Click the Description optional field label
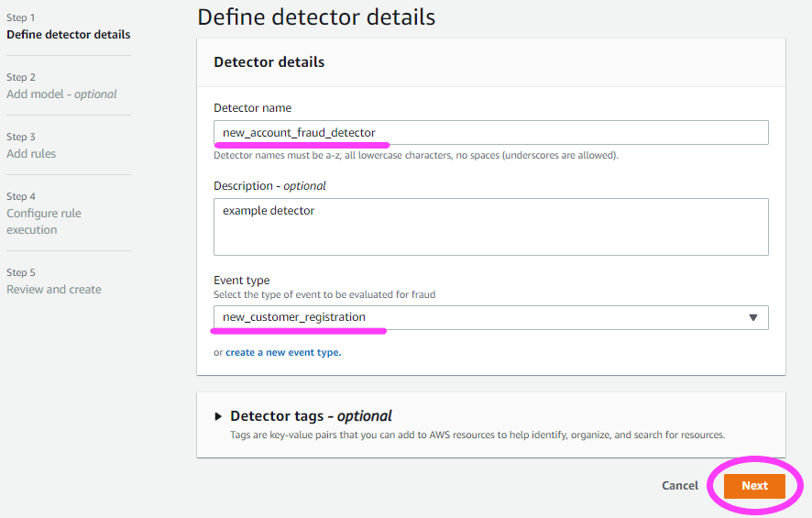 269,186
